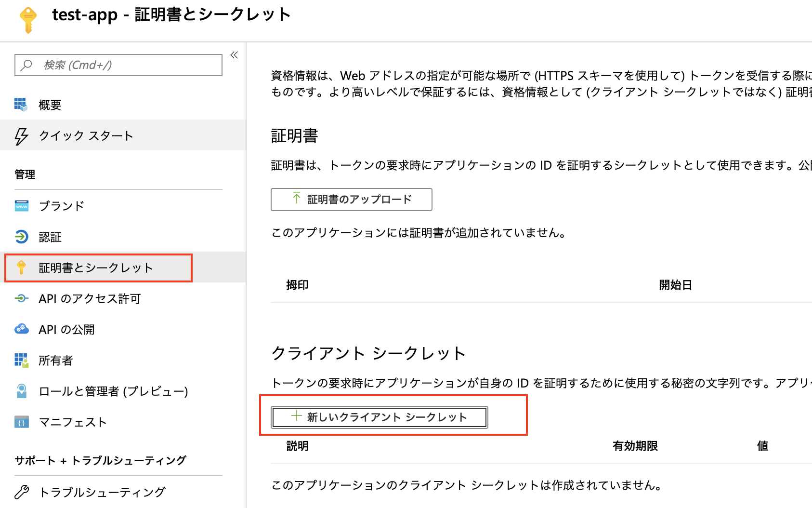
Task: Collapse the sidebar with the chevron arrows
Action: pyautogui.click(x=234, y=55)
